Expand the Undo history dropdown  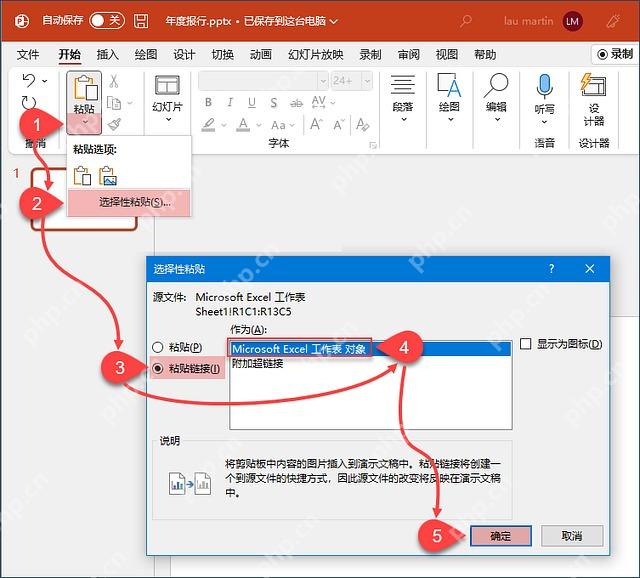click(45, 81)
